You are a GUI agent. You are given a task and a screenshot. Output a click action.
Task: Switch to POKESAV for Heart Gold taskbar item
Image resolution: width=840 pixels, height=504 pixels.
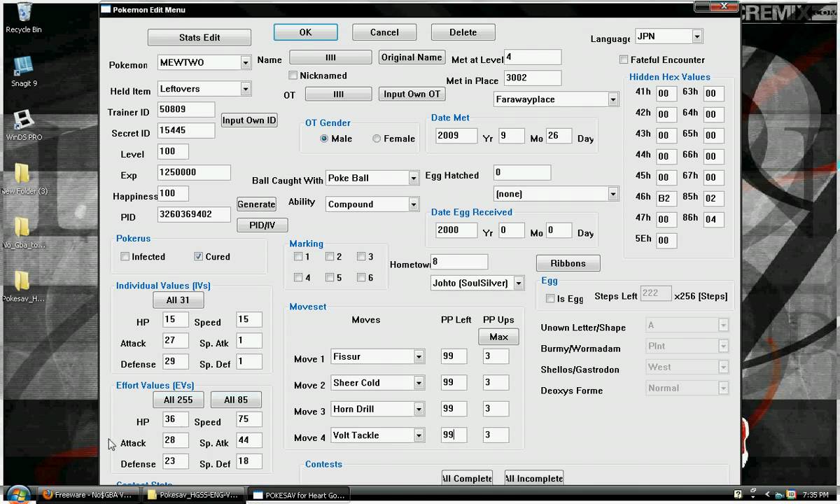tap(299, 495)
